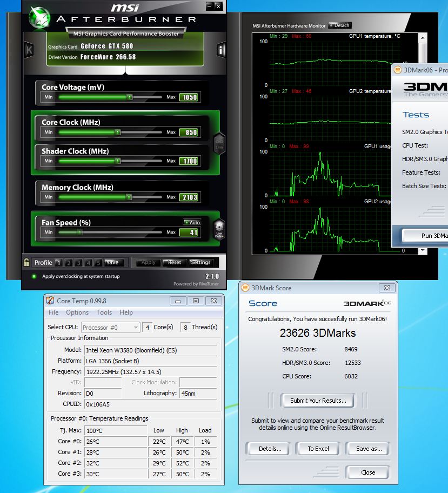The image size is (448, 493).
Task: Click the Core Clock value 850 field
Action: 190,132
